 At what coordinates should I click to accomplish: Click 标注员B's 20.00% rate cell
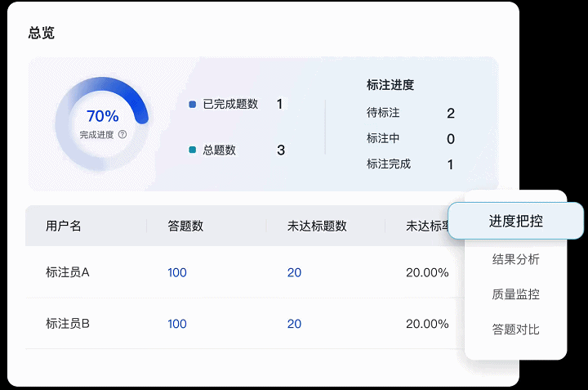pyautogui.click(x=427, y=324)
